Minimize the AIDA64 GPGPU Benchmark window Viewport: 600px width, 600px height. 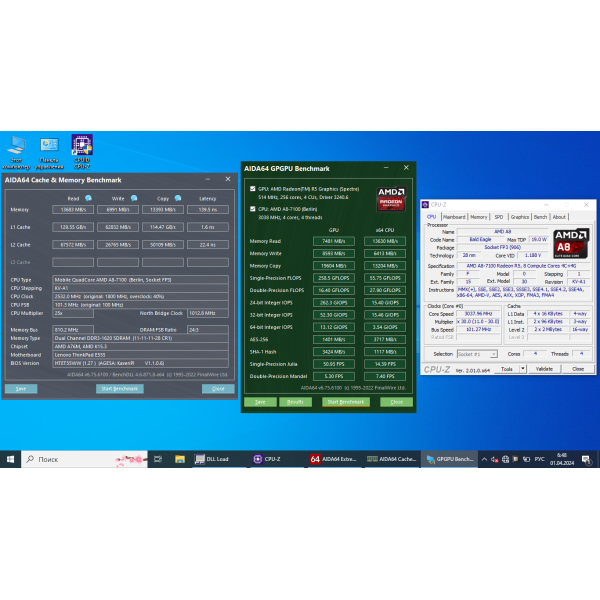(x=386, y=168)
